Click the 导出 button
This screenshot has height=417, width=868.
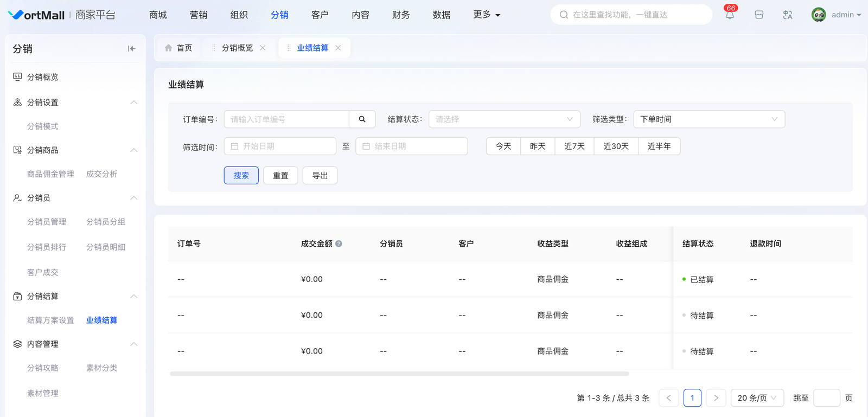tap(320, 176)
